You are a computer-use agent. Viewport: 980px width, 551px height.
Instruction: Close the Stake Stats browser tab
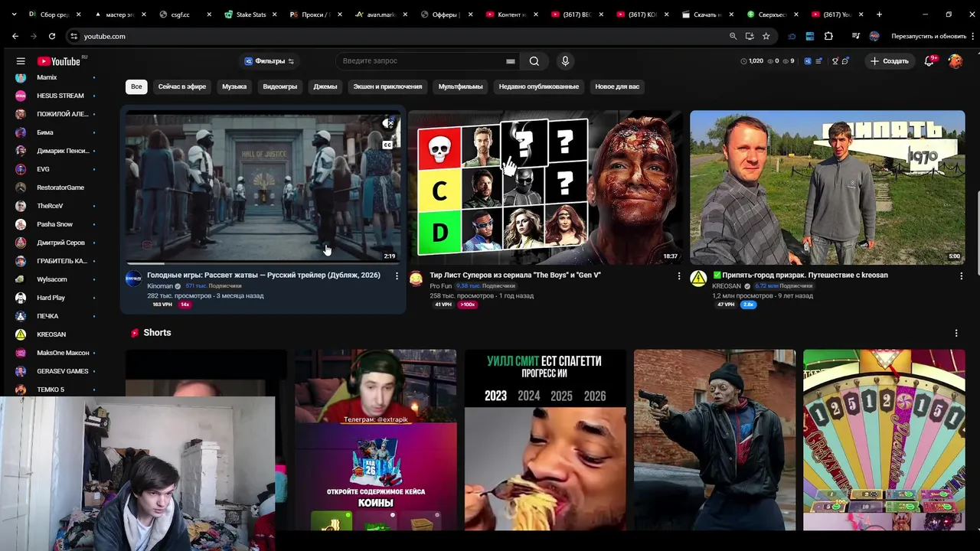coord(274,14)
